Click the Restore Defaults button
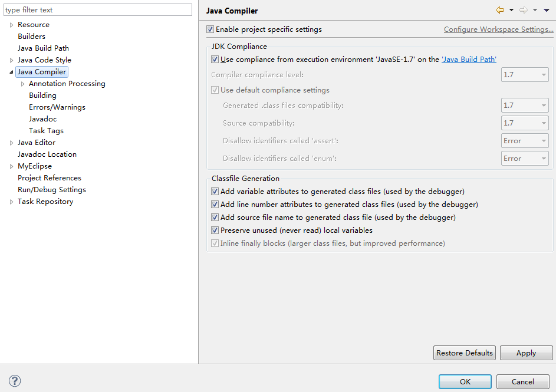 pos(465,353)
